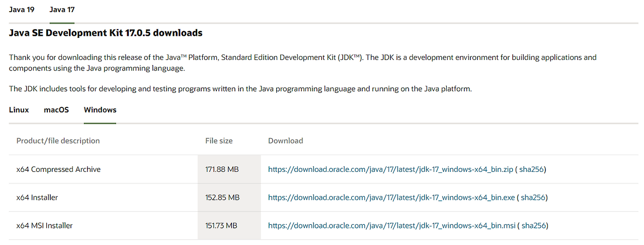Screen dimensions: 644x245
Task: Select the Windows downloads tab
Action: point(100,110)
